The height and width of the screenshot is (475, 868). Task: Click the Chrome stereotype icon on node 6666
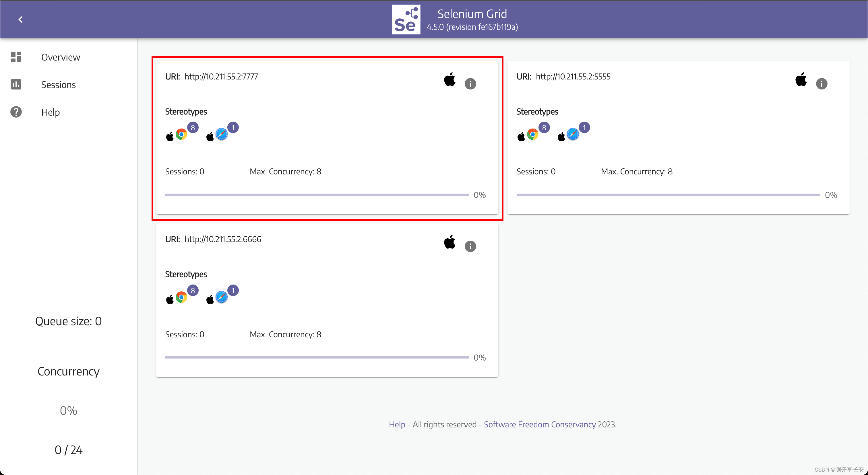181,297
